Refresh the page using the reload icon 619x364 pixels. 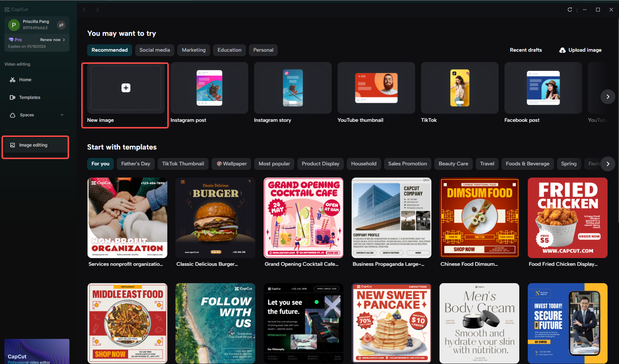coord(570,10)
